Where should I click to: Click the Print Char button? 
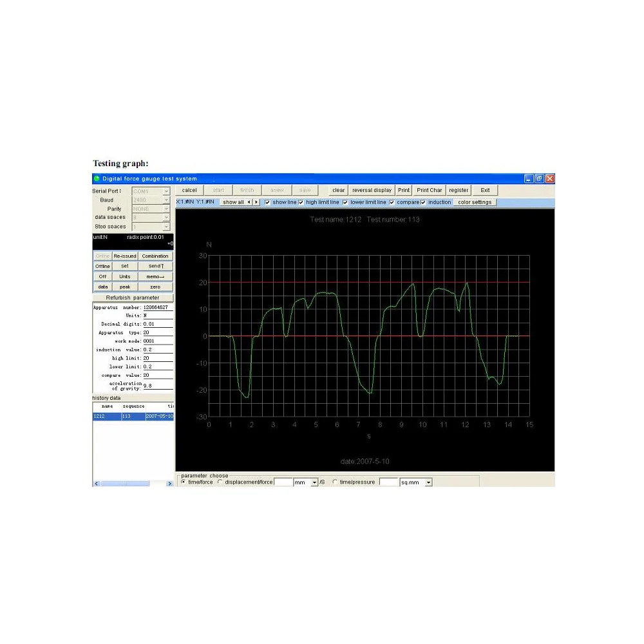pyautogui.click(x=429, y=190)
